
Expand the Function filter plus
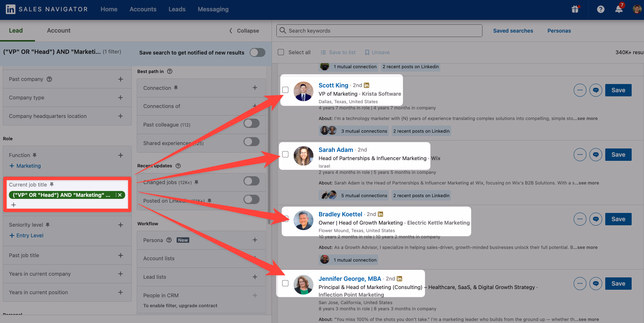point(121,155)
